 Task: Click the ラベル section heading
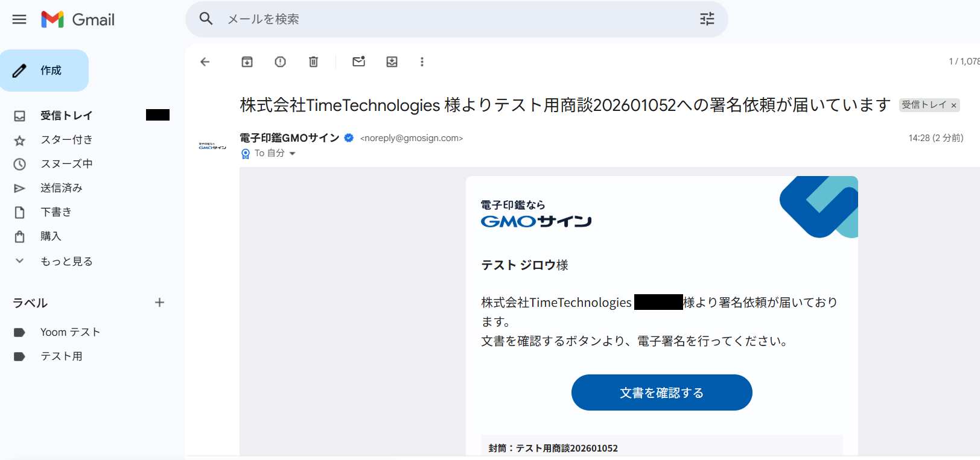(30, 303)
